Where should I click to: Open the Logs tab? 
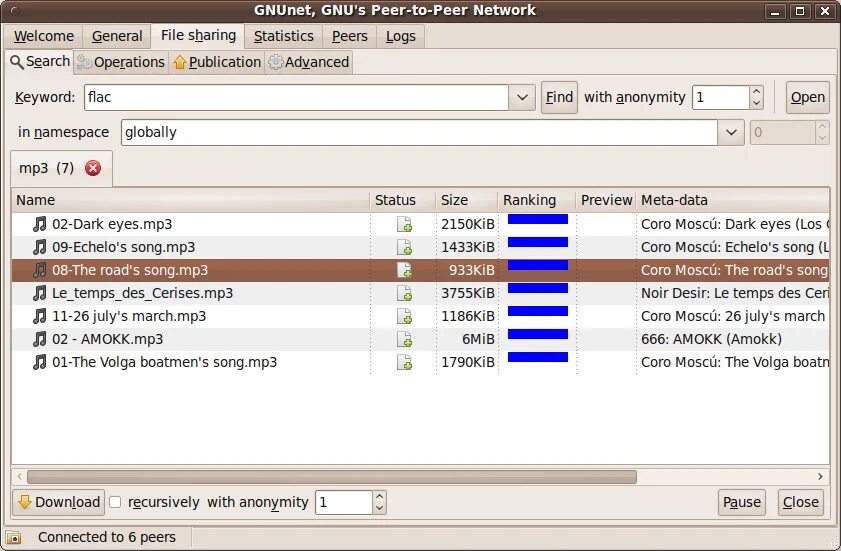pyautogui.click(x=400, y=36)
